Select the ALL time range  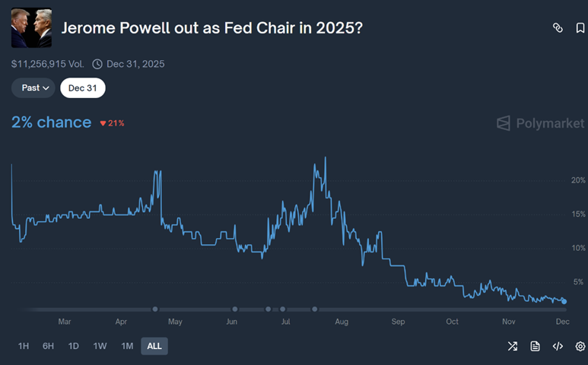pos(154,346)
